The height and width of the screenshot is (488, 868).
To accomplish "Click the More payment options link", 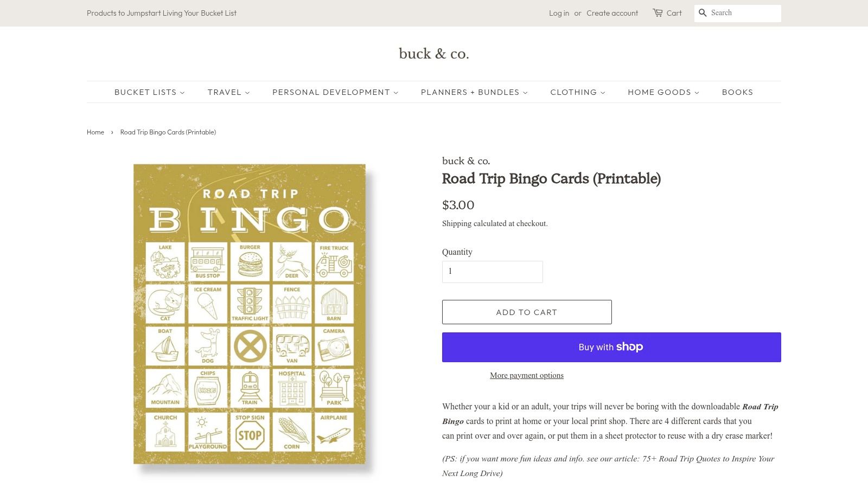I will [x=526, y=375].
